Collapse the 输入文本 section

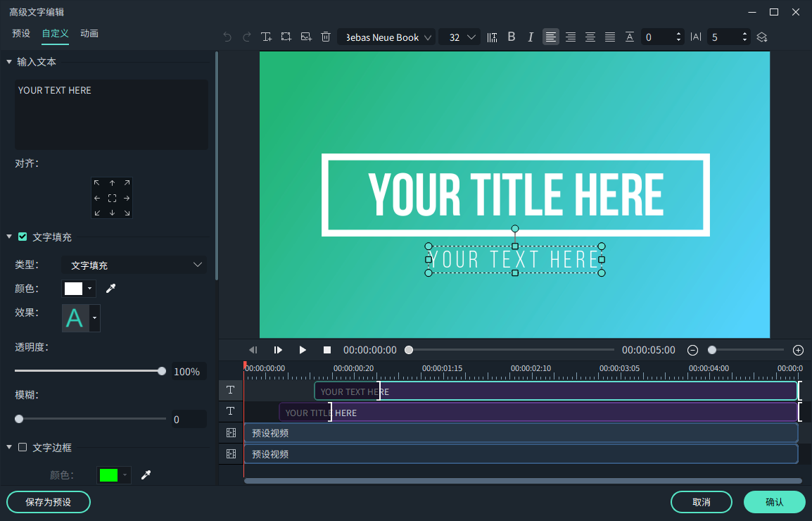(9, 62)
